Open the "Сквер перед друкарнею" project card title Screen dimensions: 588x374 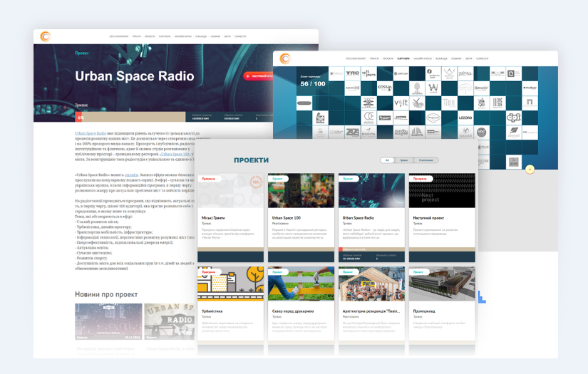[293, 311]
